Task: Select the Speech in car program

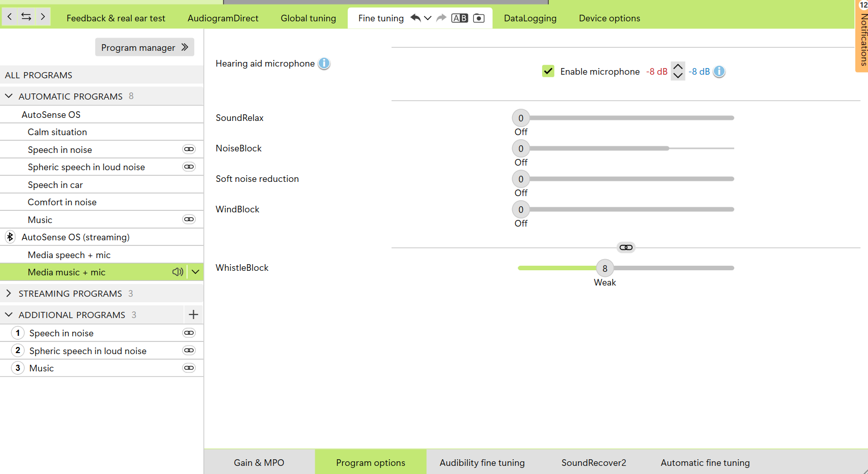Action: point(102,184)
